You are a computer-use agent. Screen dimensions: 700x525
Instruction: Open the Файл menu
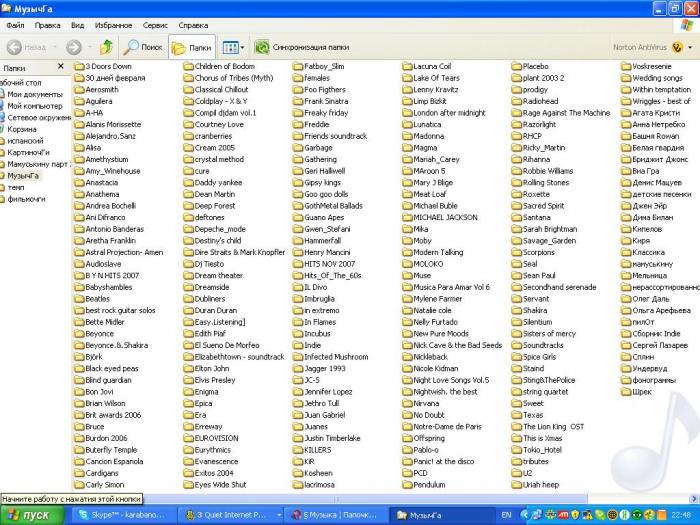tap(15, 25)
